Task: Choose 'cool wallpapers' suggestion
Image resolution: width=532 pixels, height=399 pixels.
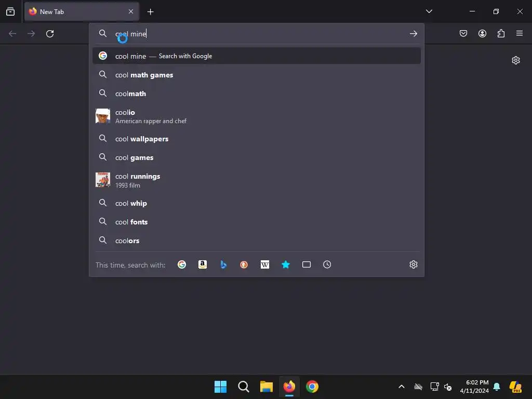Action: pos(257,139)
